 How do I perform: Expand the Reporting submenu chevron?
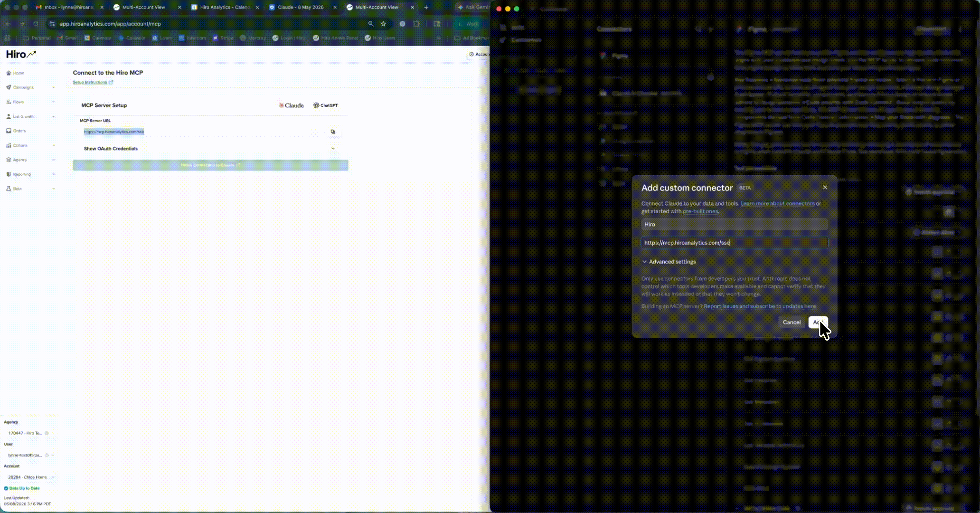pos(53,174)
